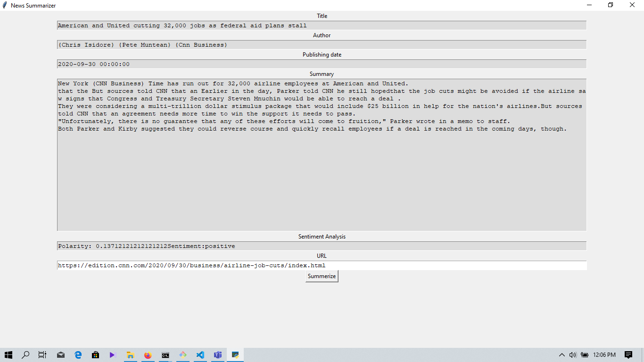Image resolution: width=644 pixels, height=362 pixels.
Task: Click the 'Summary' label
Action: 322,74
